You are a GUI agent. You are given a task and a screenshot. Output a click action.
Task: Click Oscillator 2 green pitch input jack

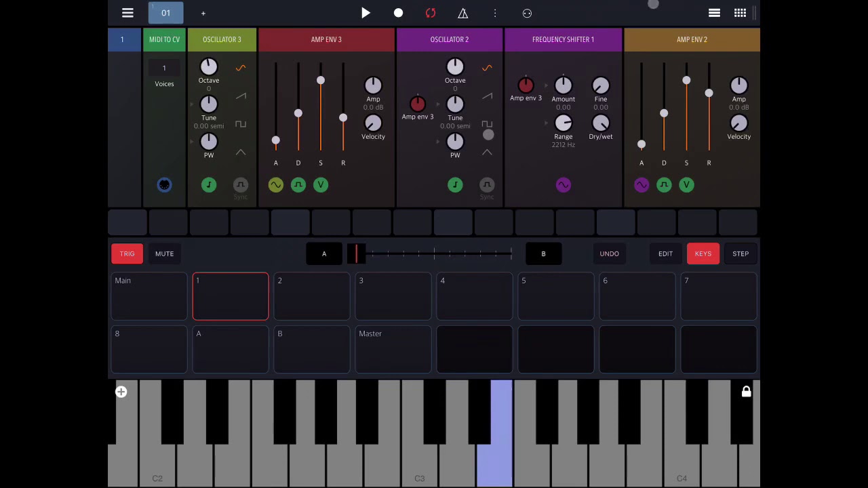pos(455,185)
